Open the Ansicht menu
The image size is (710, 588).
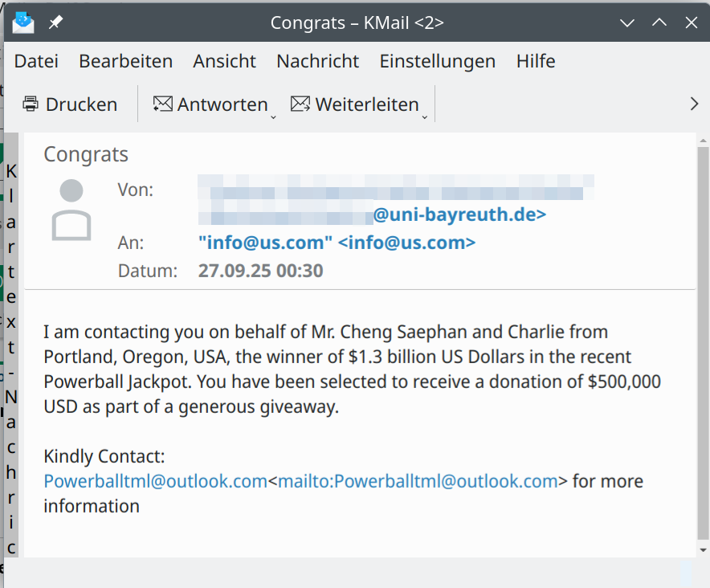(x=224, y=61)
